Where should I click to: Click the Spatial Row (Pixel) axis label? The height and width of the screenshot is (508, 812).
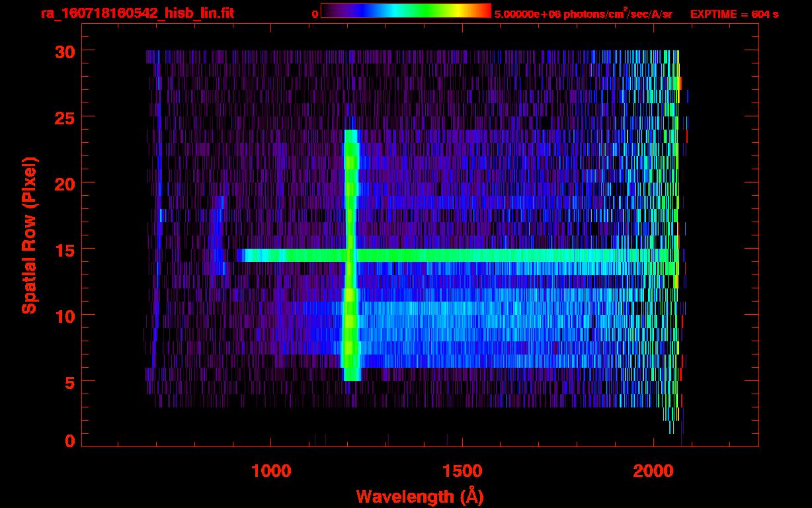point(29,235)
